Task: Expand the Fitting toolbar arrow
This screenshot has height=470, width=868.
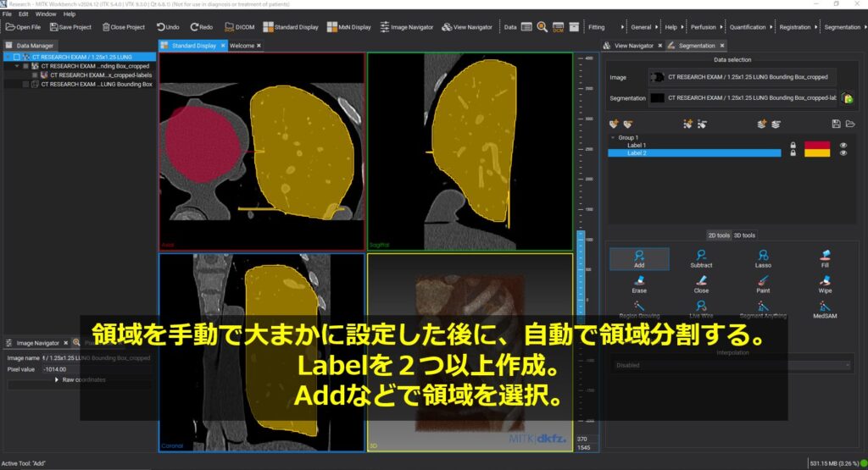Action: click(x=622, y=26)
